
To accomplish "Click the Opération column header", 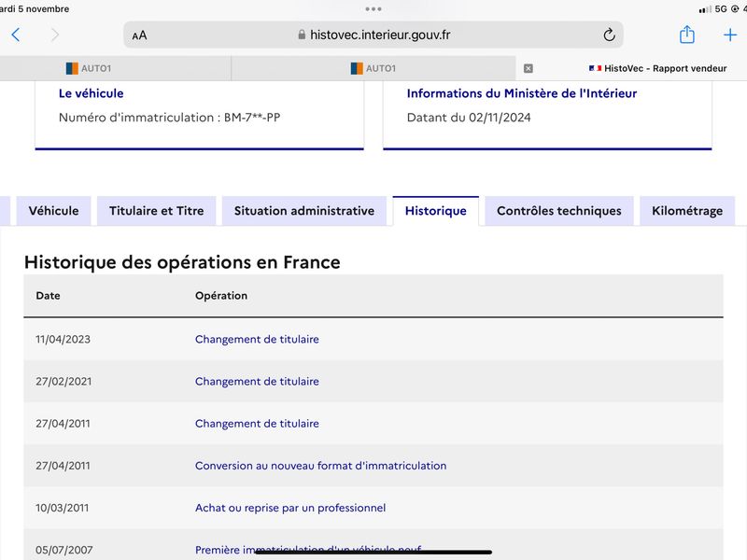I will (221, 296).
